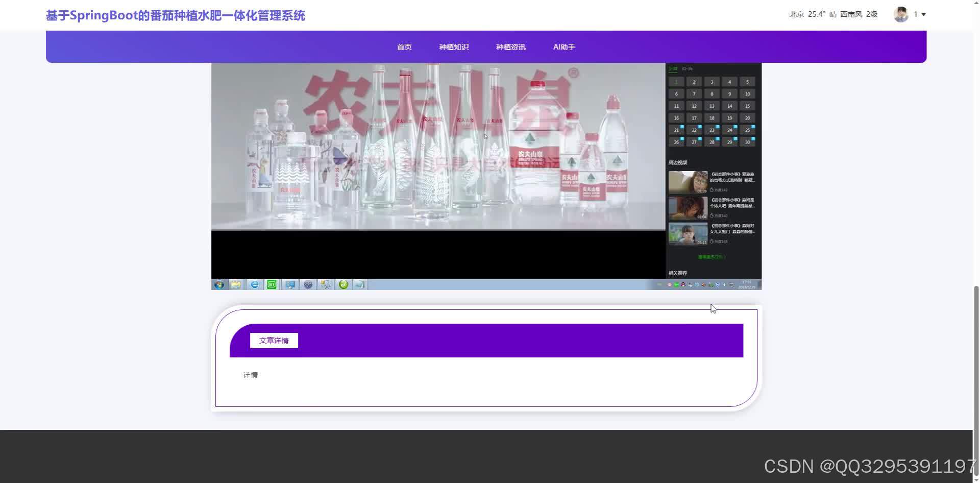Open Internet Explorer from the video taskbar
The image size is (980, 483).
(x=254, y=284)
